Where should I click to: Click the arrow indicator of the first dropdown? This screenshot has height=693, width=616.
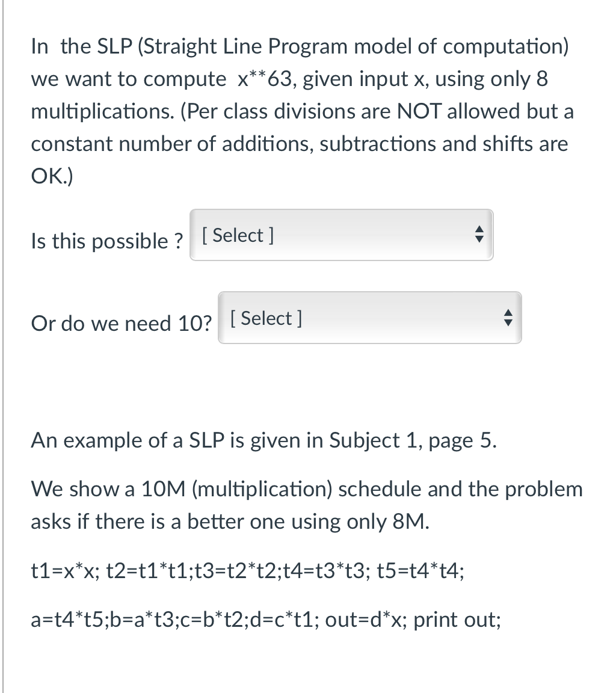[478, 235]
